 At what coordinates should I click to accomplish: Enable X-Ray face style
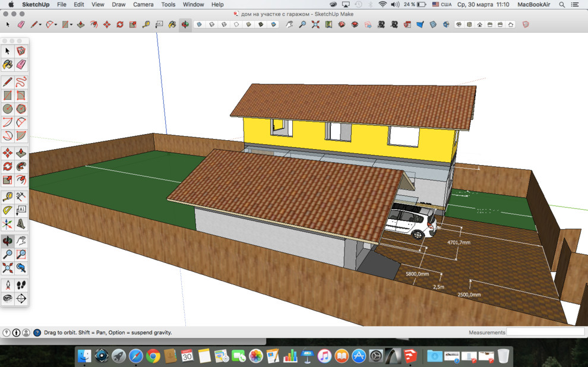point(198,25)
